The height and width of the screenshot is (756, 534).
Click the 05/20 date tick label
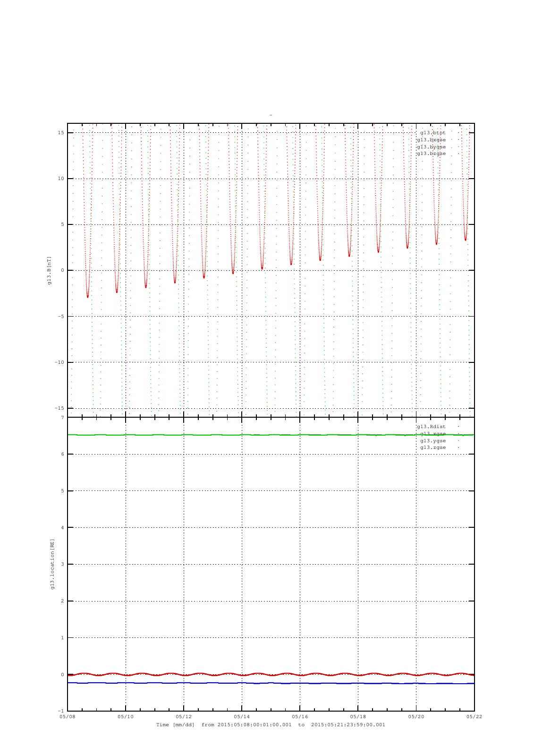point(416,717)
